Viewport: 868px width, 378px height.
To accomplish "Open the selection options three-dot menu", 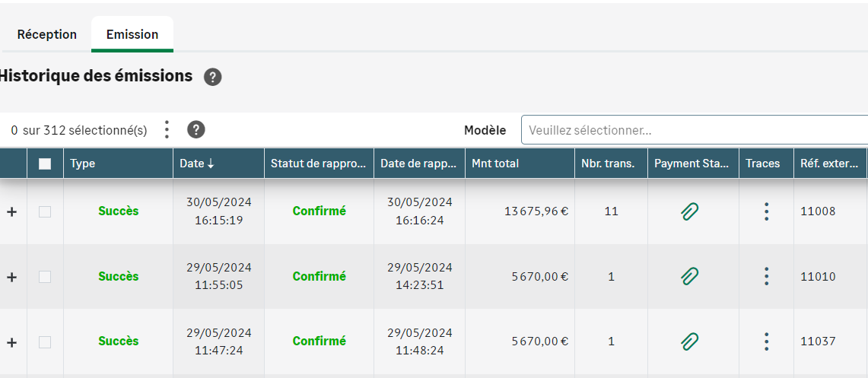I will [x=167, y=130].
